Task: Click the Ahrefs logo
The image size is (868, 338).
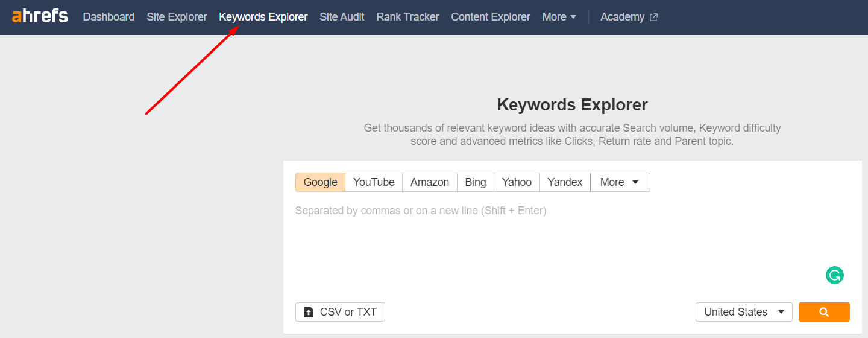Action: click(40, 16)
